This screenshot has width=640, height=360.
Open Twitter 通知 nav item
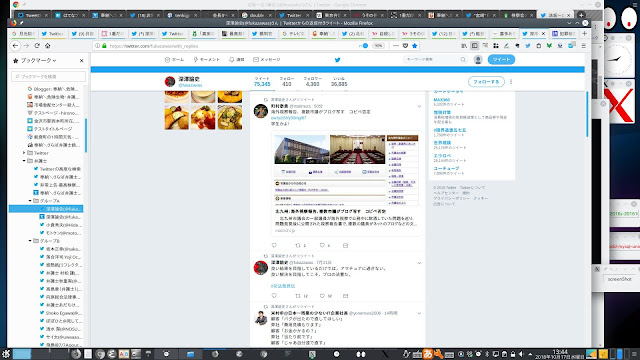click(x=236, y=60)
